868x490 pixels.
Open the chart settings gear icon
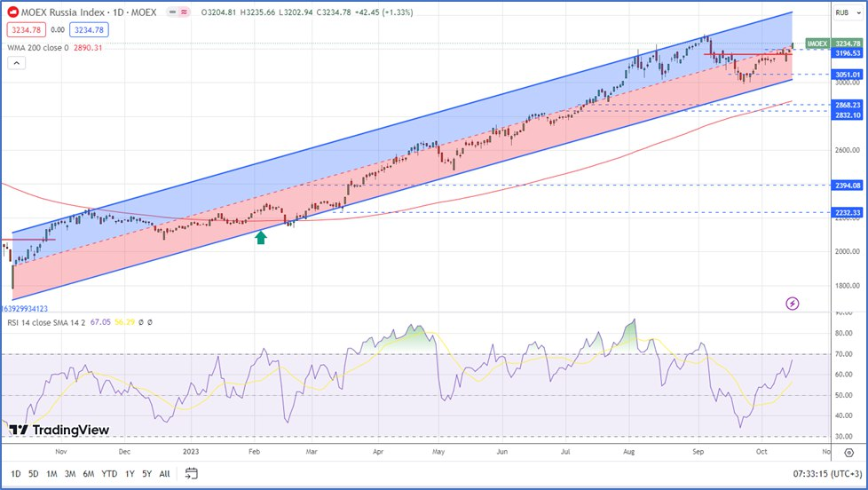pos(848,453)
